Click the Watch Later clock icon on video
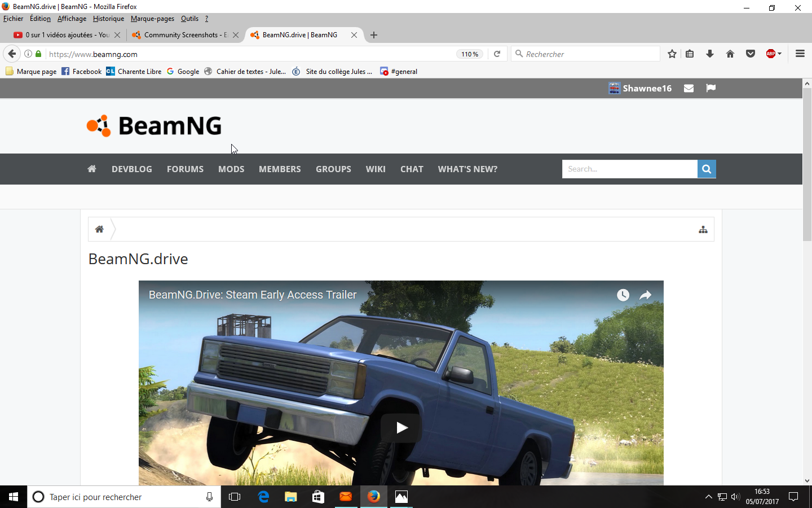The image size is (812, 508). tap(623, 295)
